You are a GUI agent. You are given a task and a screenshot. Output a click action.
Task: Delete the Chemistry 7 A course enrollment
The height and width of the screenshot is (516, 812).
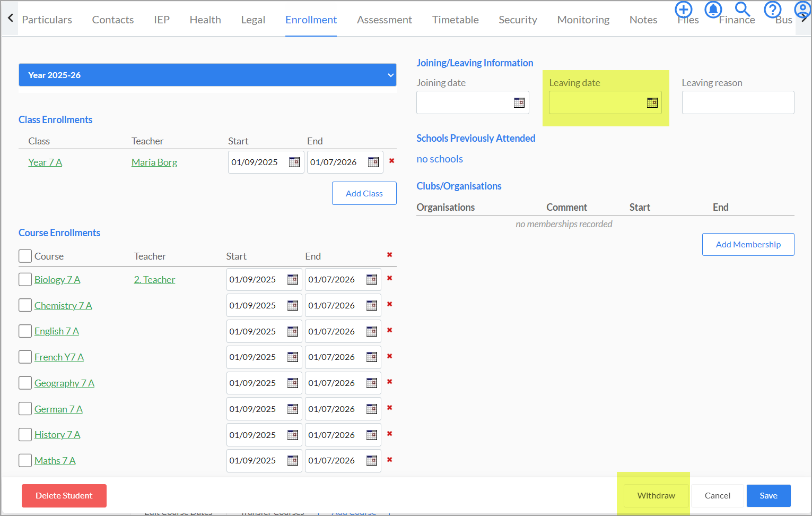pos(390,304)
